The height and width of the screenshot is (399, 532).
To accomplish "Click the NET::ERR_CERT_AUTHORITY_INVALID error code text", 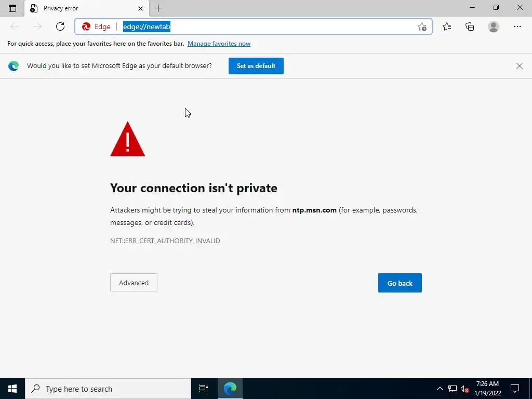I will tap(165, 241).
